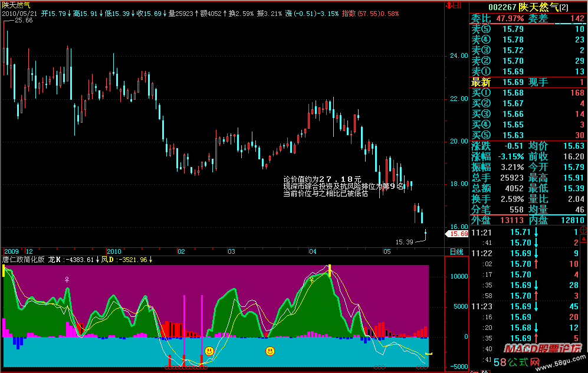Select buy order 买③ at 15.66
This screenshot has height=373, width=588.
(x=528, y=114)
